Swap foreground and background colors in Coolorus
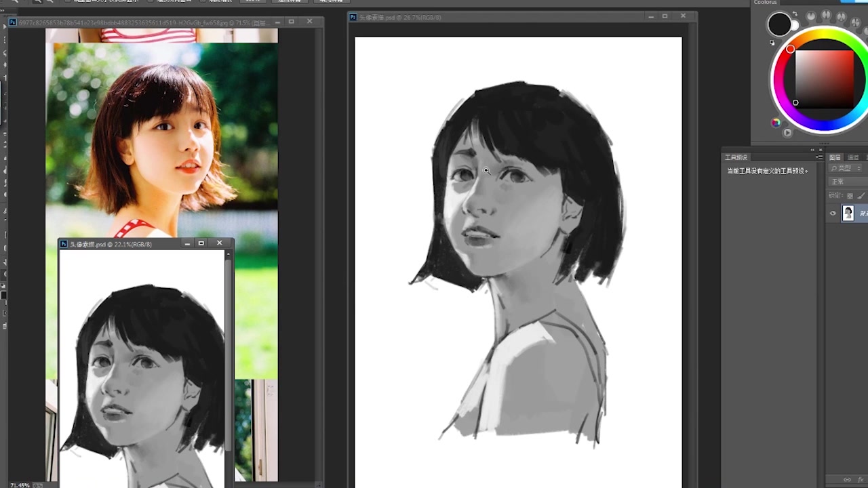This screenshot has width=868, height=488. click(x=795, y=14)
